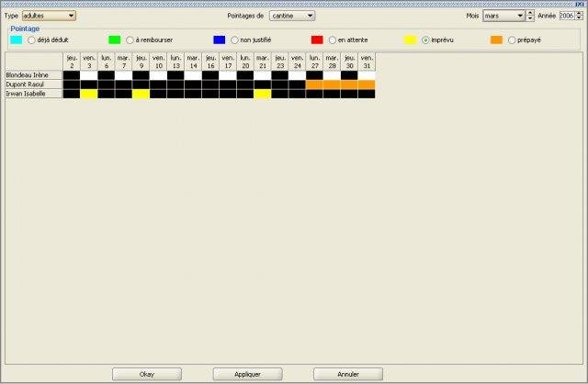This screenshot has width=588, height=384.
Task: Select the Irwan Isabelle row header
Action: click(34, 94)
